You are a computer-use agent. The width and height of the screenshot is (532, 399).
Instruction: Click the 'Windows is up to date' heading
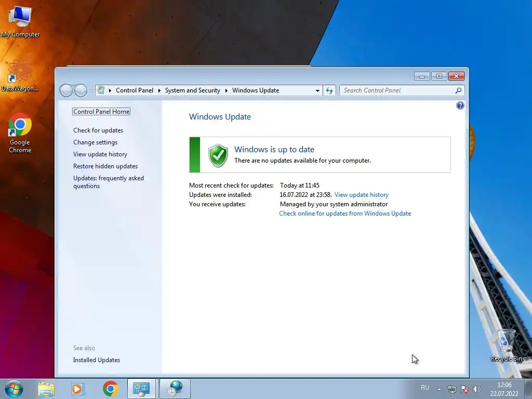pos(274,149)
